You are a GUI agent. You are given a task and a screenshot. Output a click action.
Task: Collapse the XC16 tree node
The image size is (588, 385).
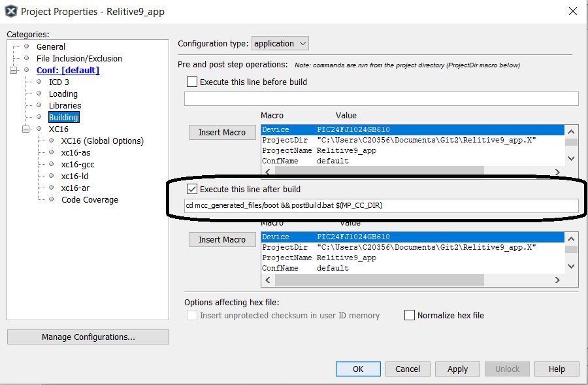26,129
